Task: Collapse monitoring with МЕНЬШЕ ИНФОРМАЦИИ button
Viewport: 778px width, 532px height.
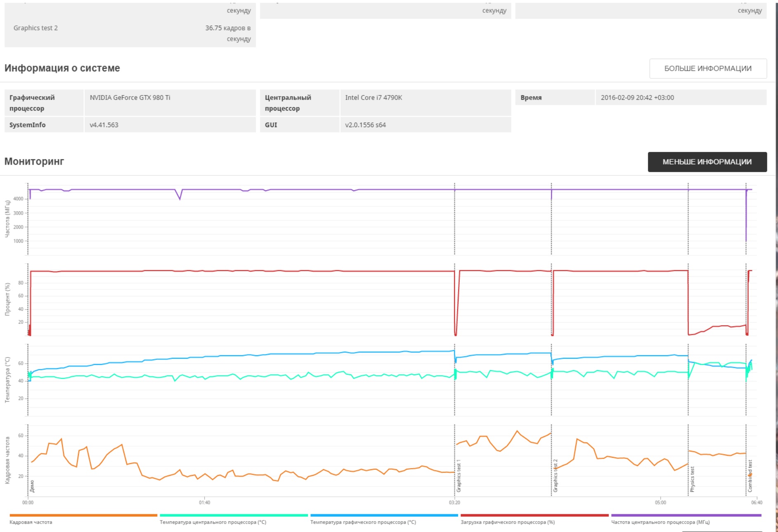Action: click(x=707, y=162)
